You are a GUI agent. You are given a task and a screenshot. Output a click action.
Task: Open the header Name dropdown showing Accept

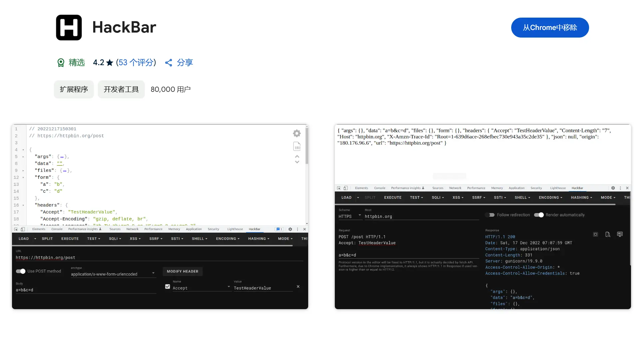click(201, 288)
